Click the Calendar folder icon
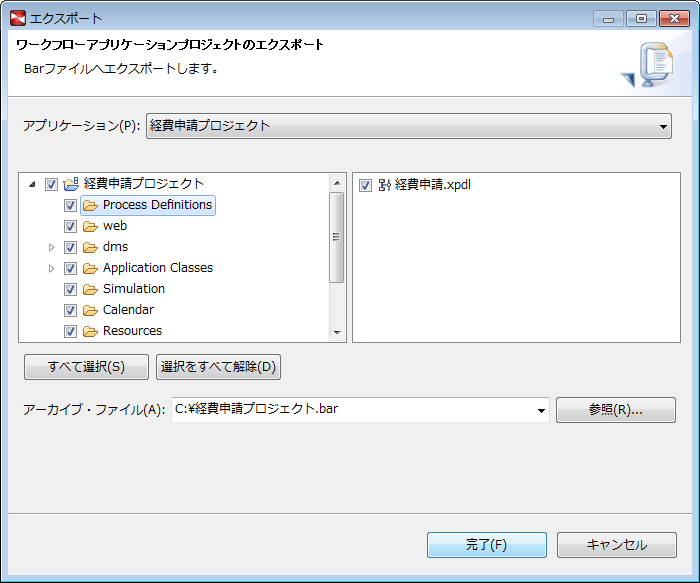Image resolution: width=700 pixels, height=583 pixels. 90,310
